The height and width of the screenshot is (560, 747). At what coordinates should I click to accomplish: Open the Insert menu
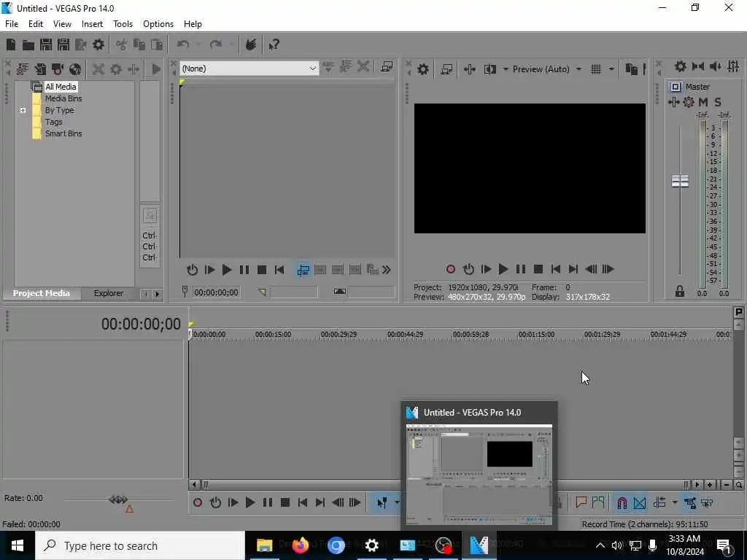pyautogui.click(x=92, y=24)
